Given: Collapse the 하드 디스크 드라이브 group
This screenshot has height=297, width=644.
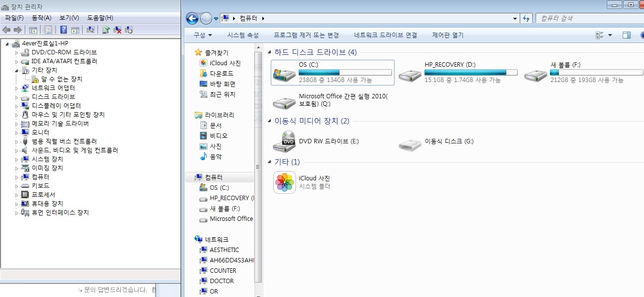Looking at the screenshot, I should (269, 52).
